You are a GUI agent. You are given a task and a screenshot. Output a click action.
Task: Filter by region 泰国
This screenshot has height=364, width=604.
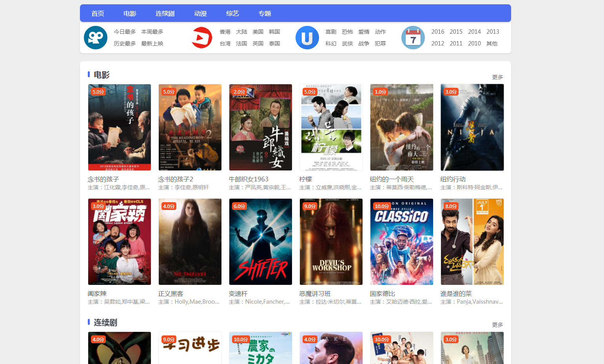point(274,43)
